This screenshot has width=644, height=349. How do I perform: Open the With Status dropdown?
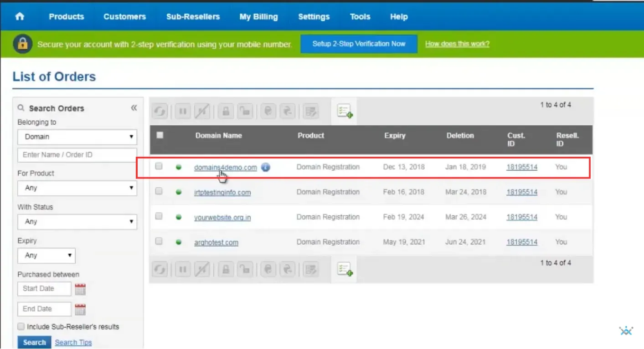(x=77, y=221)
